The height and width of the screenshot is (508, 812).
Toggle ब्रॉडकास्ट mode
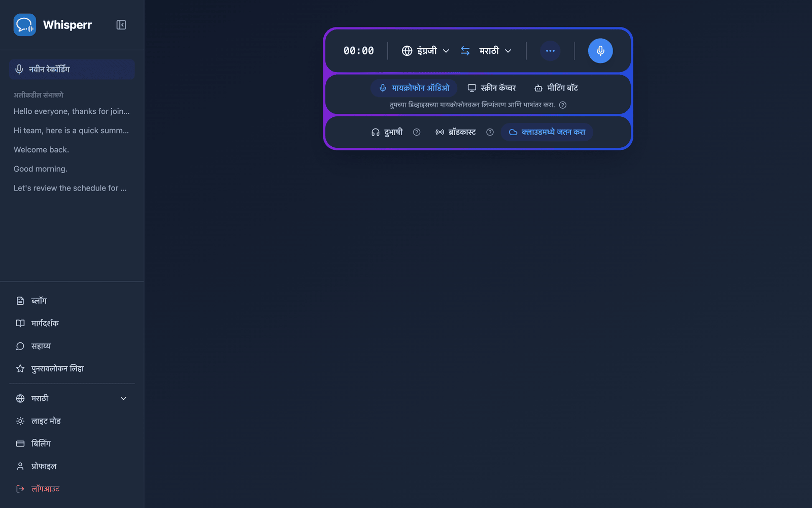(x=456, y=132)
